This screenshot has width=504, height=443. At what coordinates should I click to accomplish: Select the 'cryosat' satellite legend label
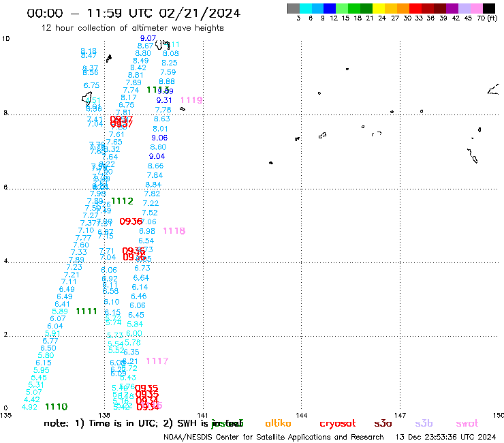(x=338, y=423)
